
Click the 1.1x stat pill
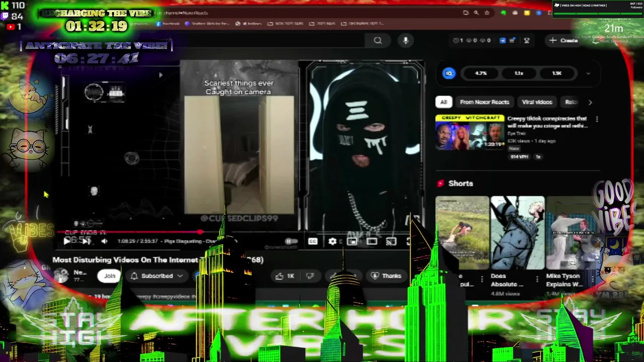(519, 73)
